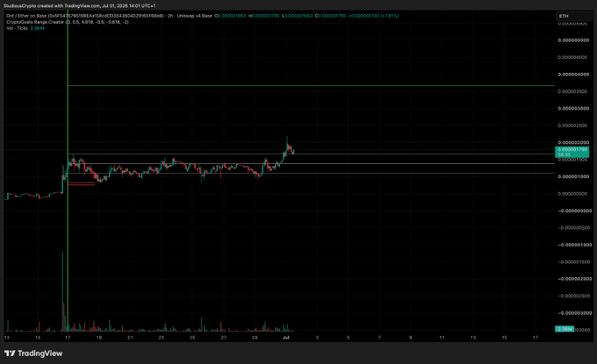Click the 11 date label on the time axis
597x364 pixels.
(442, 338)
